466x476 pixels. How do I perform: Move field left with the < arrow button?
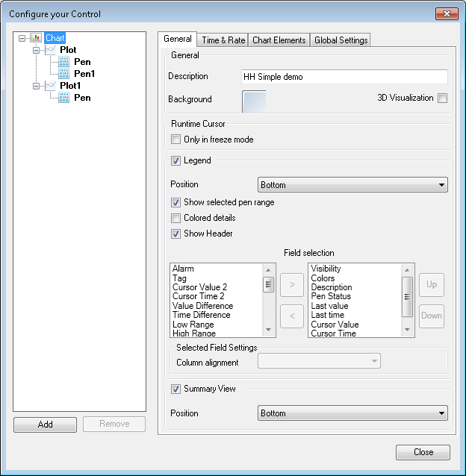291,316
